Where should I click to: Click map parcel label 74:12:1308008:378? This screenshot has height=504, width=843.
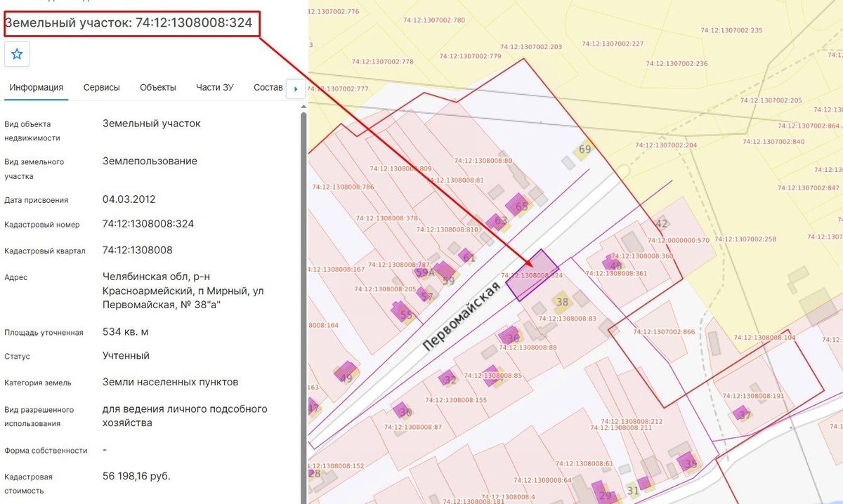(387, 218)
